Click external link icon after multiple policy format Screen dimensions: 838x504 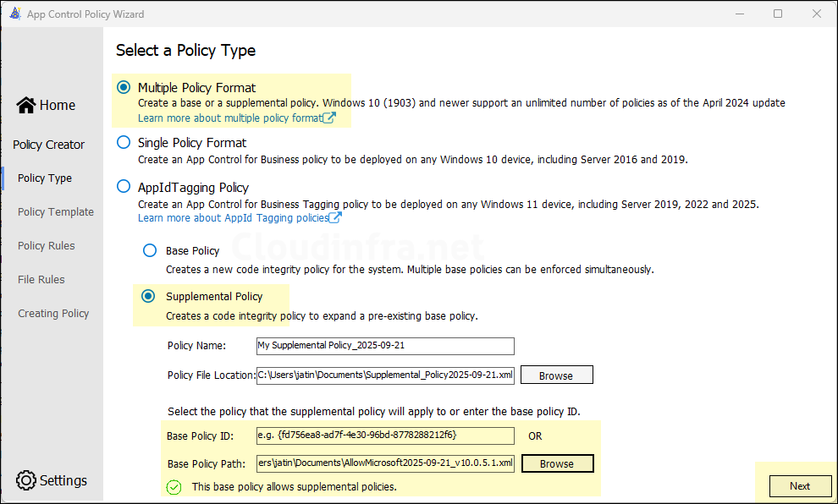pyautogui.click(x=329, y=118)
